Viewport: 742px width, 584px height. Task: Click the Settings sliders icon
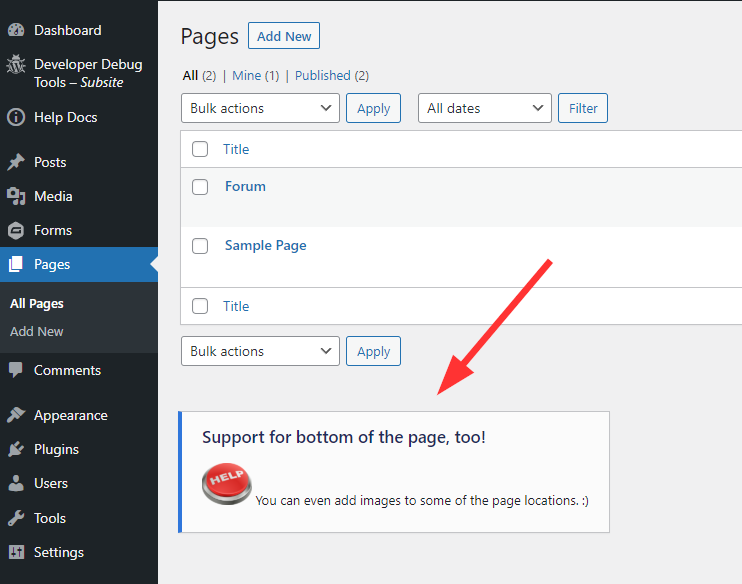[x=16, y=552]
